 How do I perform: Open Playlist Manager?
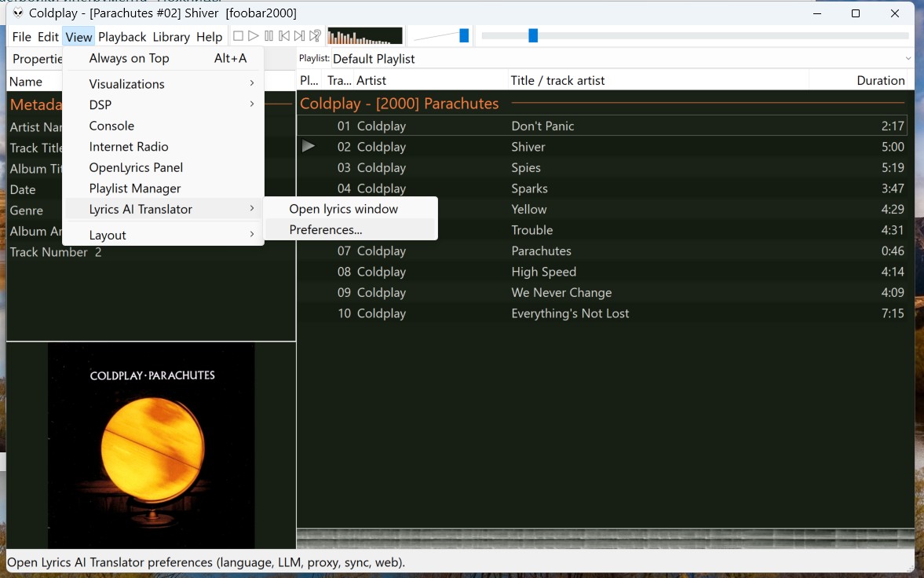pos(163,188)
